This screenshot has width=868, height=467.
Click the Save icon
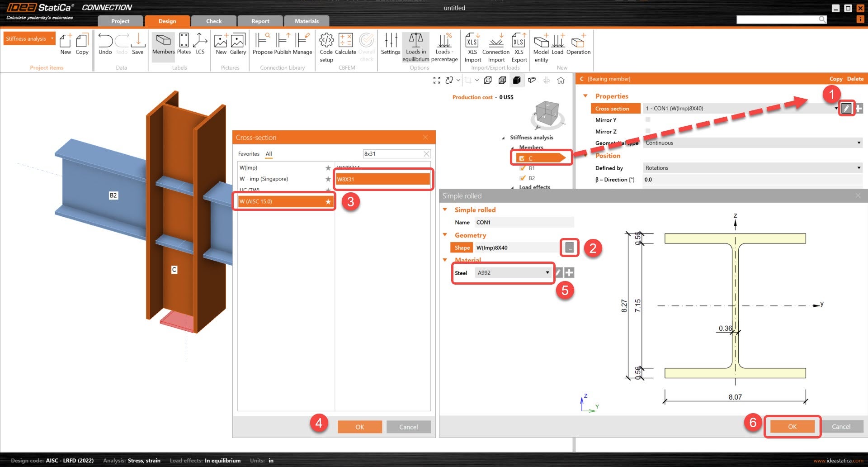137,43
